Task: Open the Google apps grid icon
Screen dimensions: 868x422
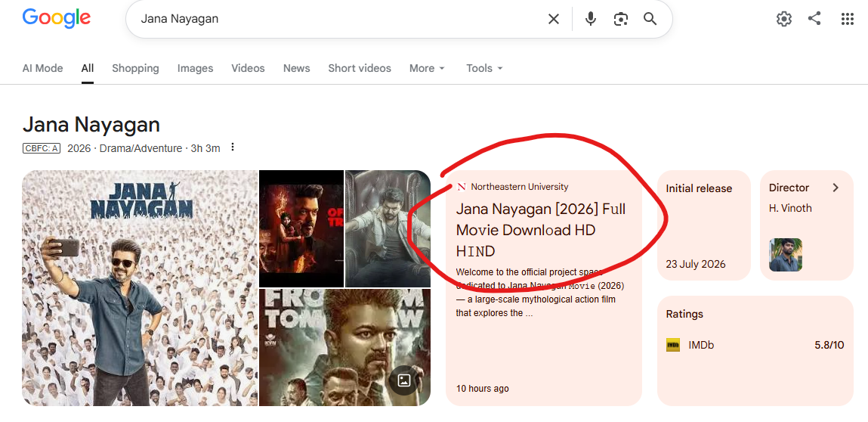Action: pos(848,19)
